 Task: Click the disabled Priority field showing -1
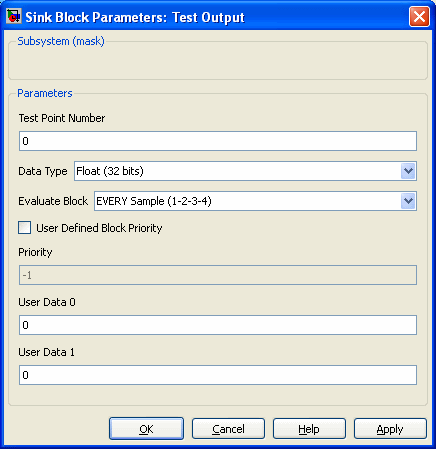pyautogui.click(x=218, y=275)
